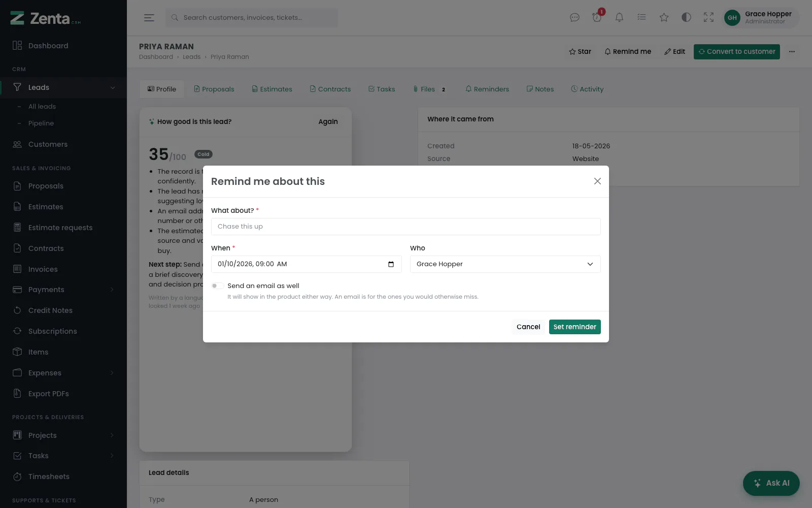Switch to the Proposals tab
Image resolution: width=812 pixels, height=508 pixels.
click(x=214, y=89)
